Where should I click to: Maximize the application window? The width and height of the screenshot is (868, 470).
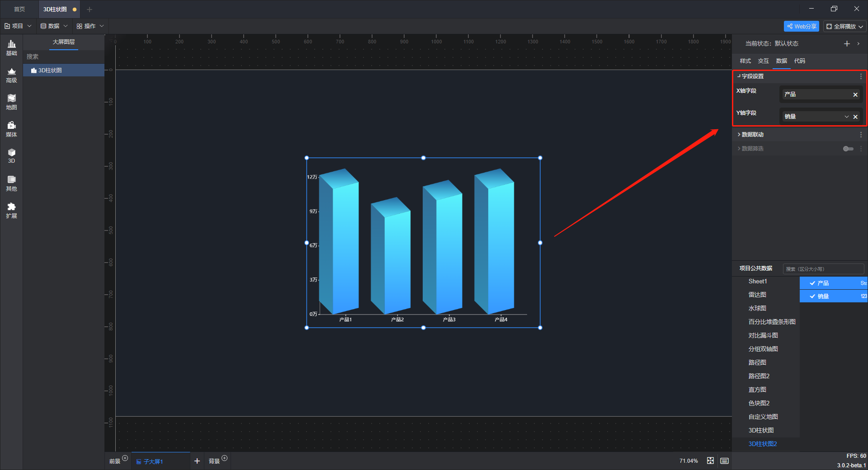(x=834, y=9)
